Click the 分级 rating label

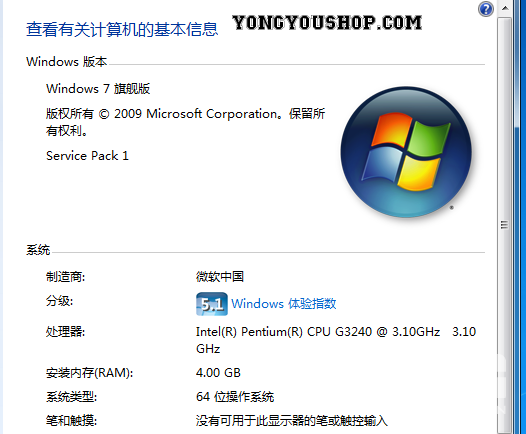pyautogui.click(x=59, y=301)
